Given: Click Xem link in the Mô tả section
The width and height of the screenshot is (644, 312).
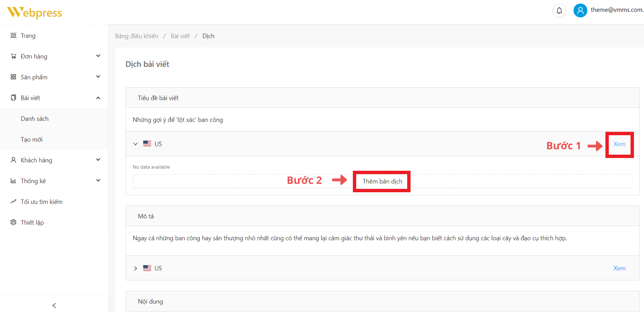Looking at the screenshot, I should click(619, 268).
